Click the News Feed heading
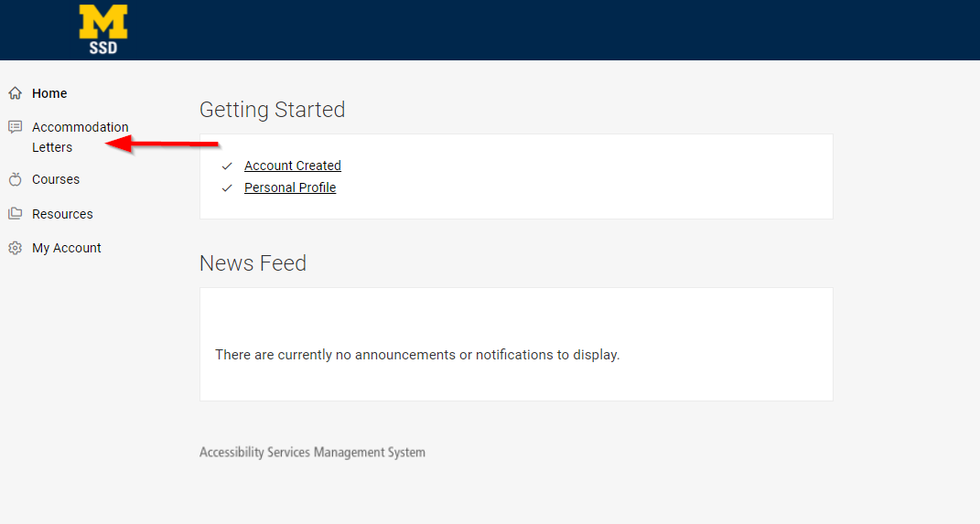 [253, 263]
